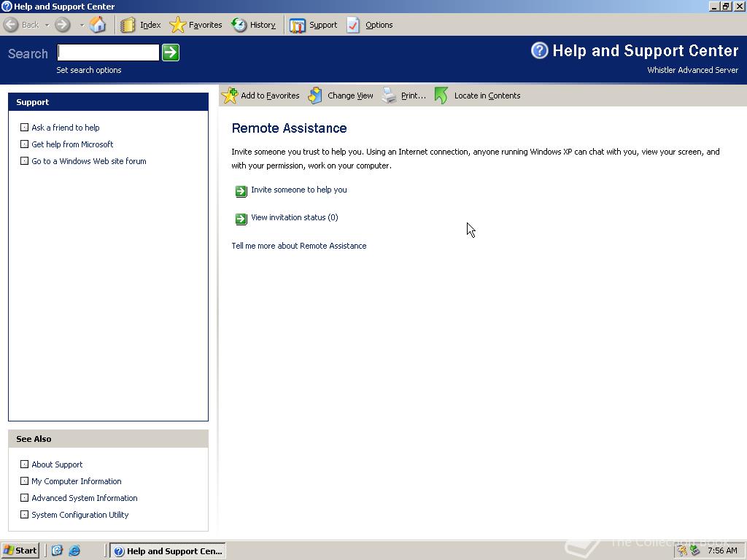Screen dimensions: 747x560
Task: Open Set search options link
Action: point(88,70)
